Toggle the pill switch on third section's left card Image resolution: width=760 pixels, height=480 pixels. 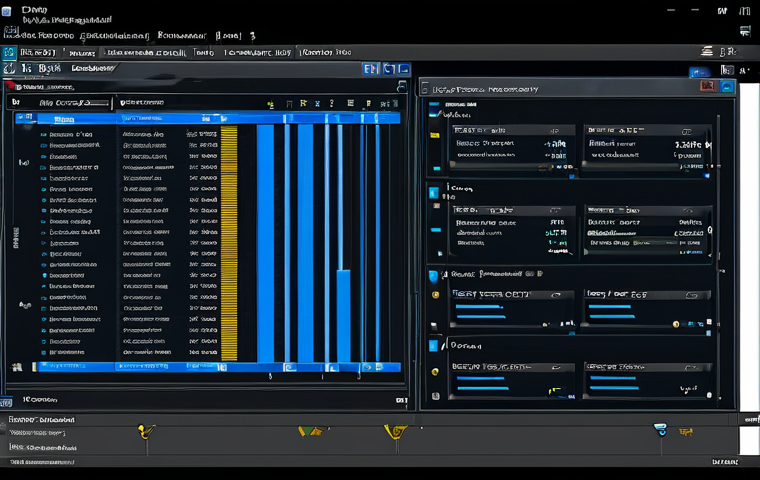click(556, 295)
